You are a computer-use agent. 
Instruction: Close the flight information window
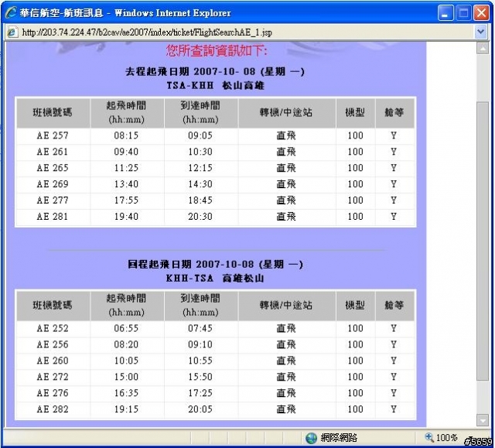tap(481, 13)
